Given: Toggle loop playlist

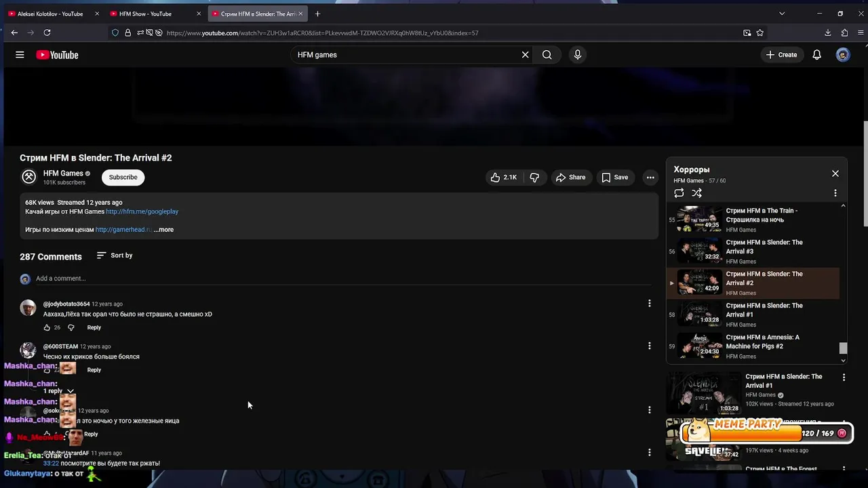Looking at the screenshot, I should tap(679, 193).
